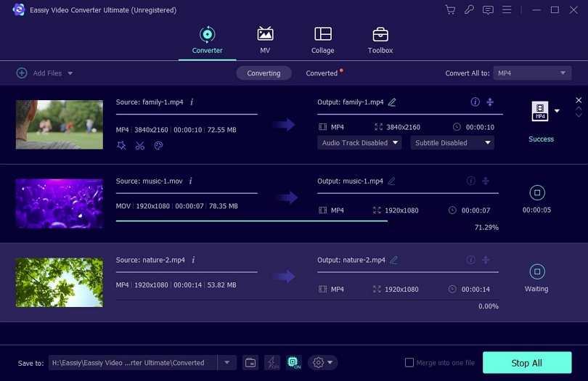
Task: Click the key register icon
Action: point(470,10)
